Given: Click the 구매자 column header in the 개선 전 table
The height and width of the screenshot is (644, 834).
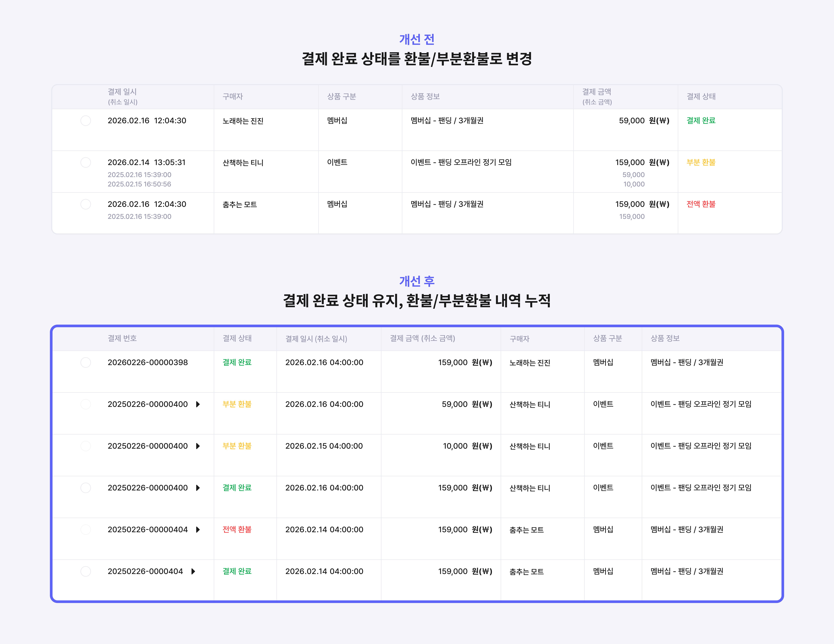Looking at the screenshot, I should [233, 97].
